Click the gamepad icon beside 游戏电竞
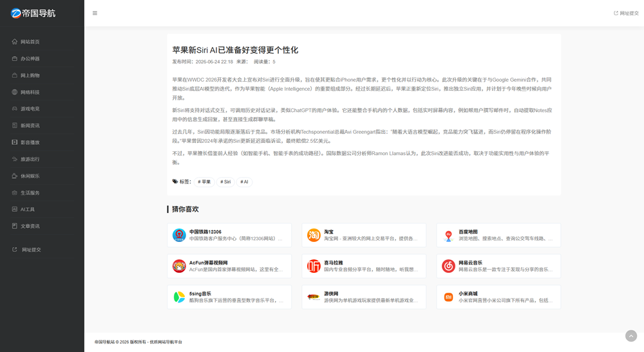This screenshot has width=644, height=352. pos(15,109)
